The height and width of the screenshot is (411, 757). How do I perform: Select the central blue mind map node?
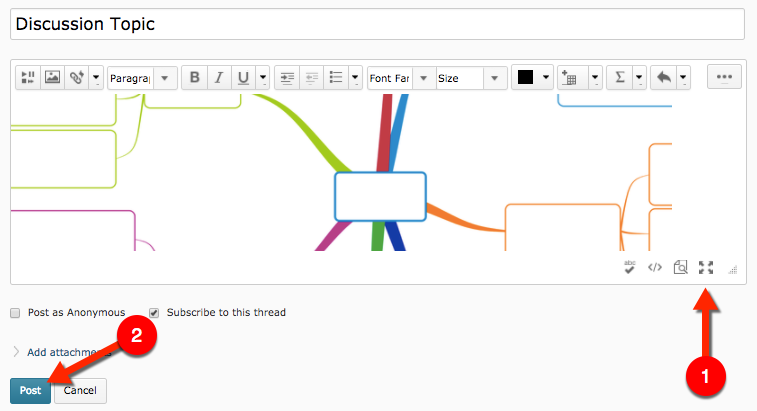[380, 197]
